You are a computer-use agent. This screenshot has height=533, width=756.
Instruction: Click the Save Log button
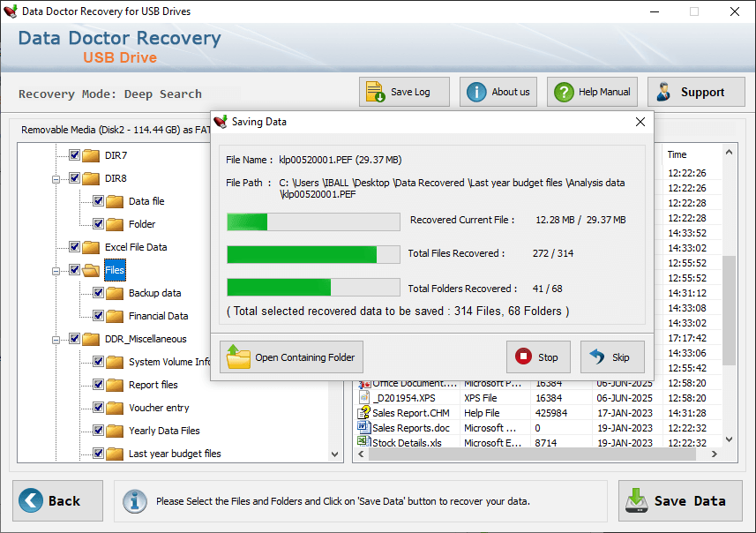click(x=404, y=92)
